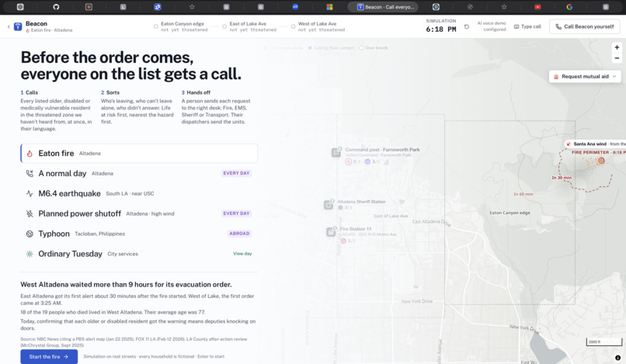626x364 pixels.
Task: Select the A normal day scenario
Action: (x=139, y=173)
